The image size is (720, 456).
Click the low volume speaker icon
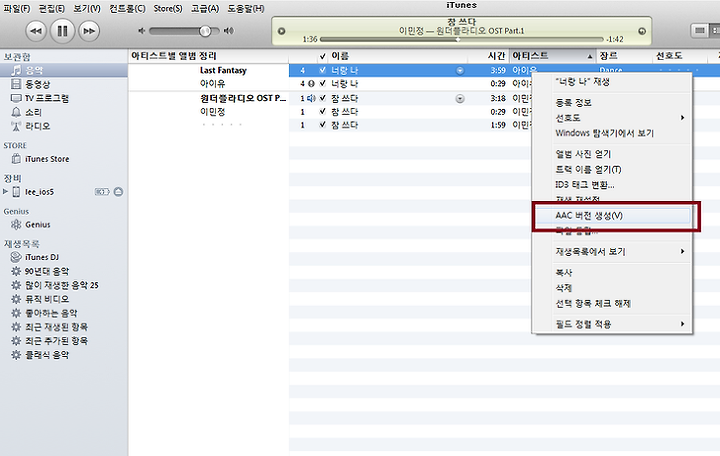click(x=142, y=31)
